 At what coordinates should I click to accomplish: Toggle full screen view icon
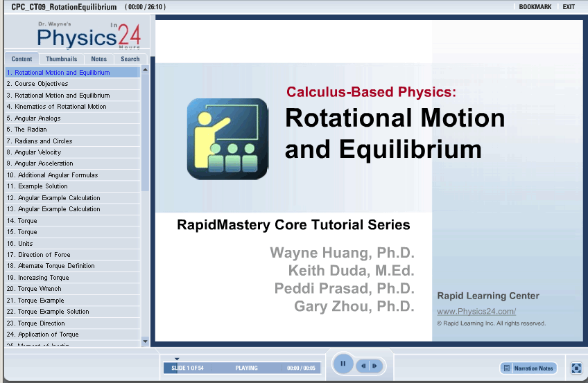coord(576,368)
